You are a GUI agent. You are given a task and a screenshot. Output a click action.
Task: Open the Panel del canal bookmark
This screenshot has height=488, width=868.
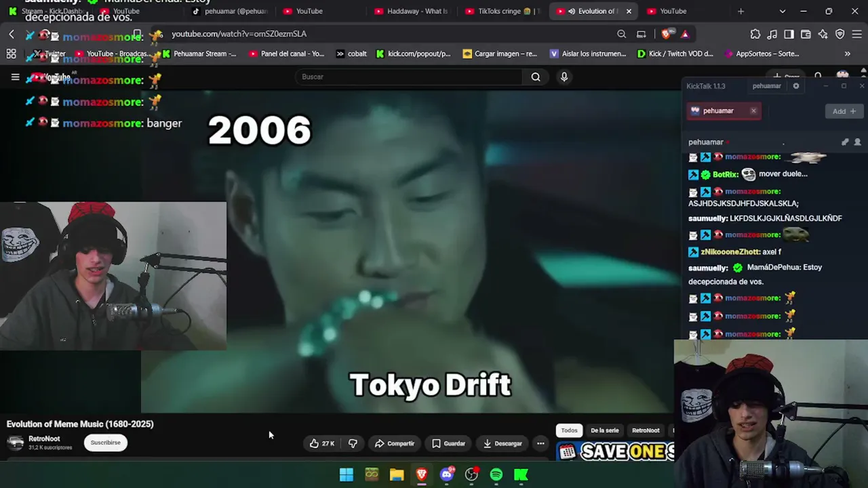pos(286,54)
